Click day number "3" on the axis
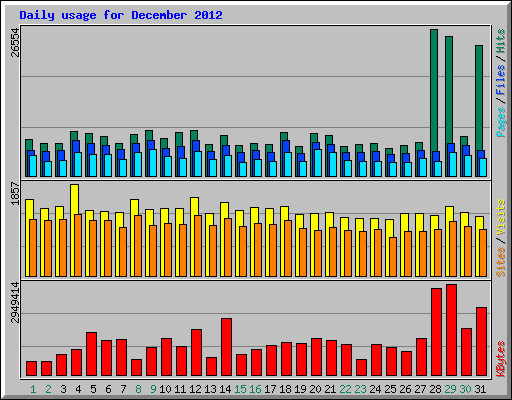This screenshot has height=400, width=512. click(x=63, y=389)
